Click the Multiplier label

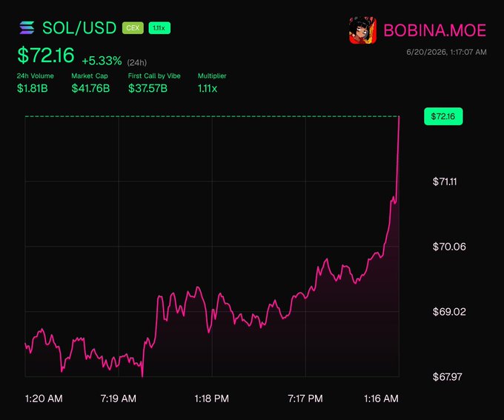point(212,76)
